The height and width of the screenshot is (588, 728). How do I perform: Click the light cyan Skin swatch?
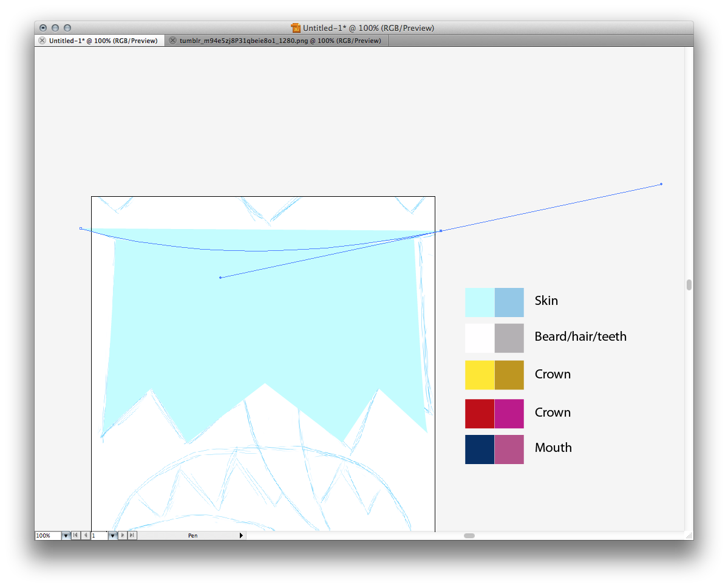pos(480,302)
